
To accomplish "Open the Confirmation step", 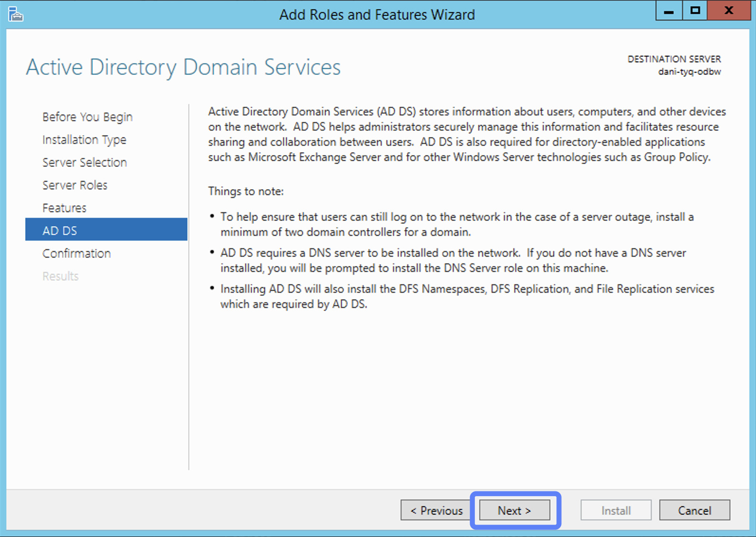I will click(76, 253).
